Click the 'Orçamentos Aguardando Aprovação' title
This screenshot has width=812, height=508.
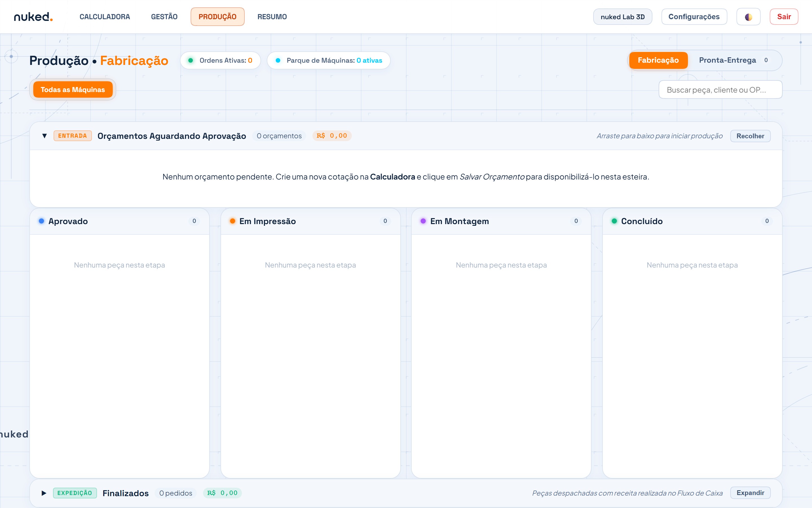pyautogui.click(x=172, y=136)
